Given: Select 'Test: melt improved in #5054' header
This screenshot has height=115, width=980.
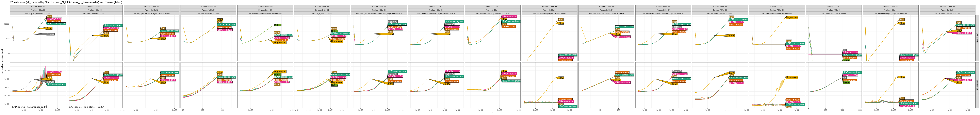Looking at the screenshot, I should point(209,13).
